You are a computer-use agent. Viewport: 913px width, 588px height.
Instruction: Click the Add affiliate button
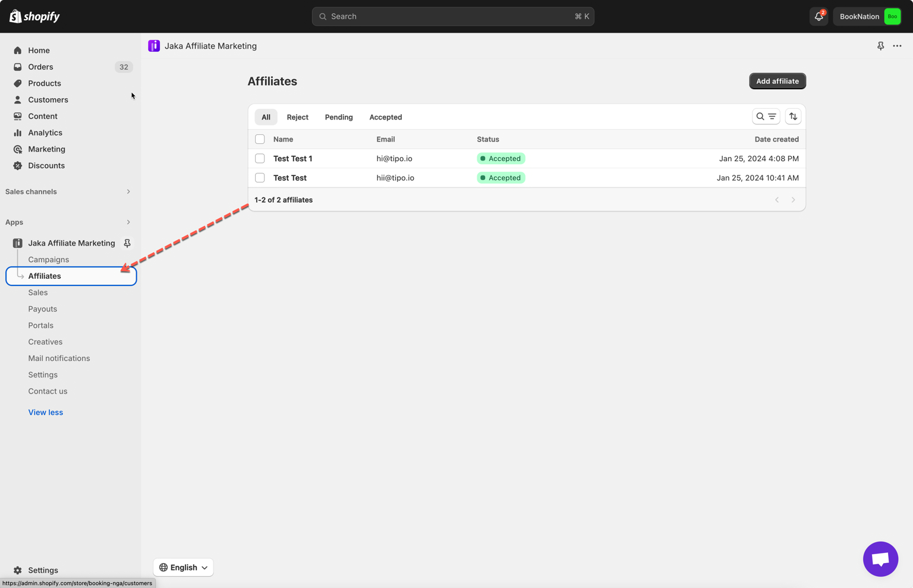(777, 81)
